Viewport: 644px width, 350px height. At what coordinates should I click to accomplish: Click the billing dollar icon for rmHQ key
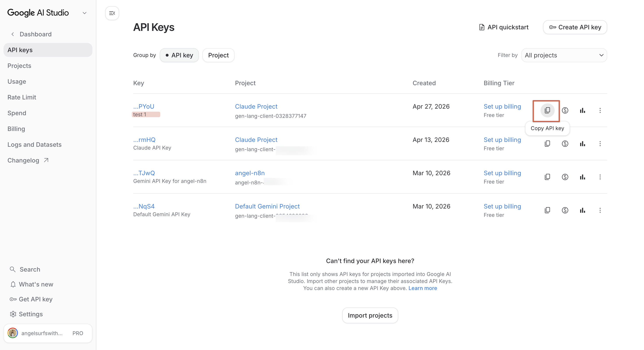565,144
